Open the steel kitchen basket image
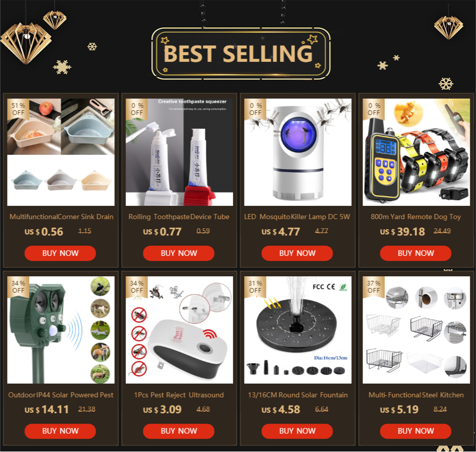This screenshot has width=476, height=452. pos(416,330)
